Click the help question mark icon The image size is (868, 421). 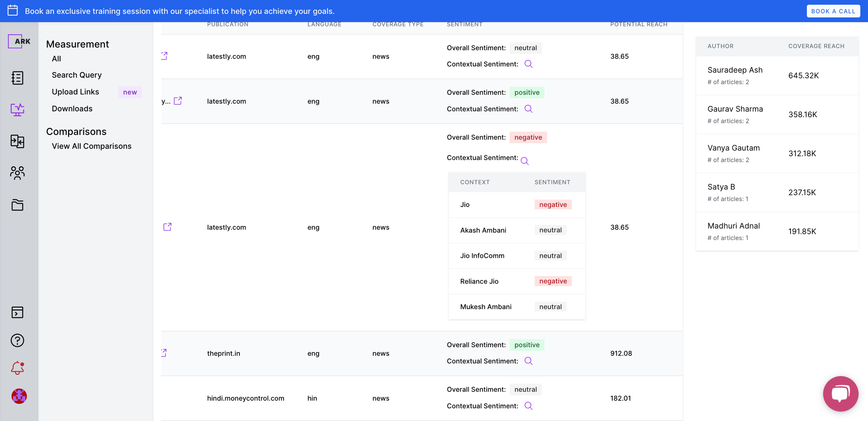(17, 340)
